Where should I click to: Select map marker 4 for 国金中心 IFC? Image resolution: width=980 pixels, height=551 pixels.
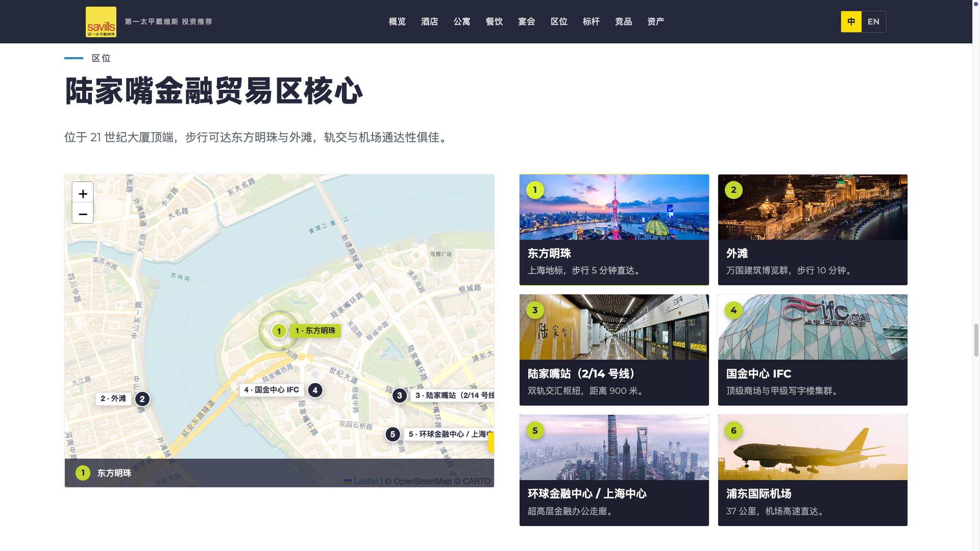pos(315,390)
